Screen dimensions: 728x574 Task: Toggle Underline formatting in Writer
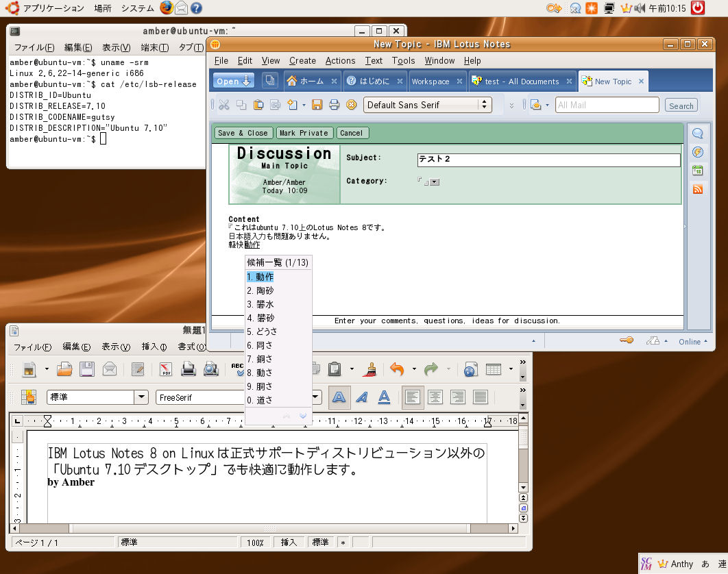point(384,397)
